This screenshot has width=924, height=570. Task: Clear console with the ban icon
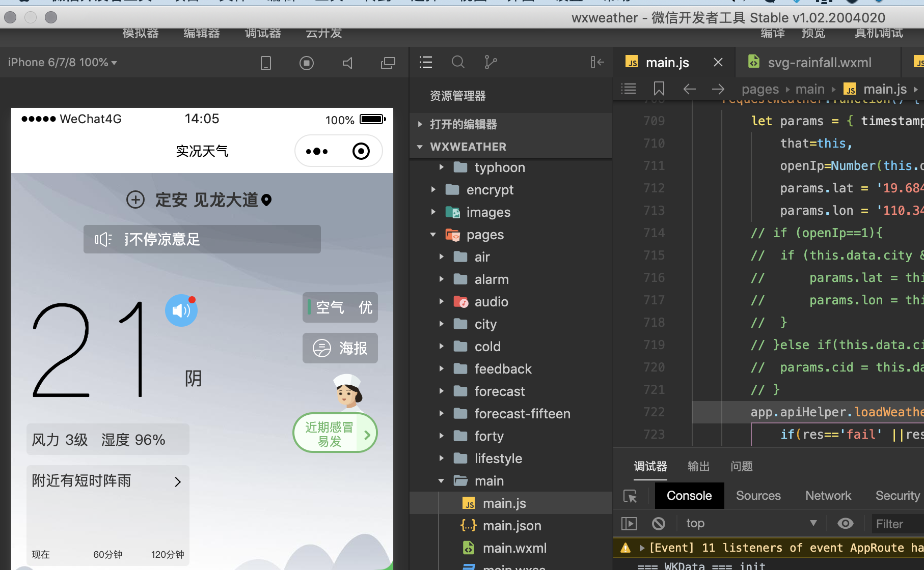click(x=659, y=523)
